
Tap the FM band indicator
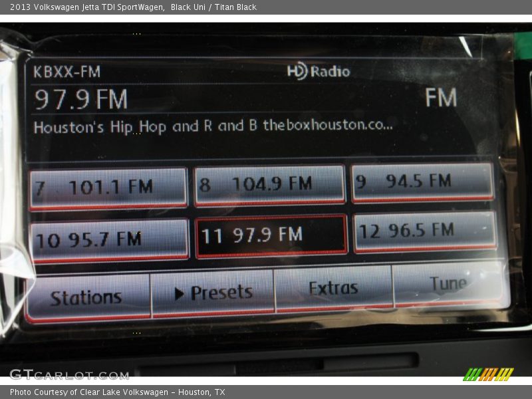pos(441,98)
